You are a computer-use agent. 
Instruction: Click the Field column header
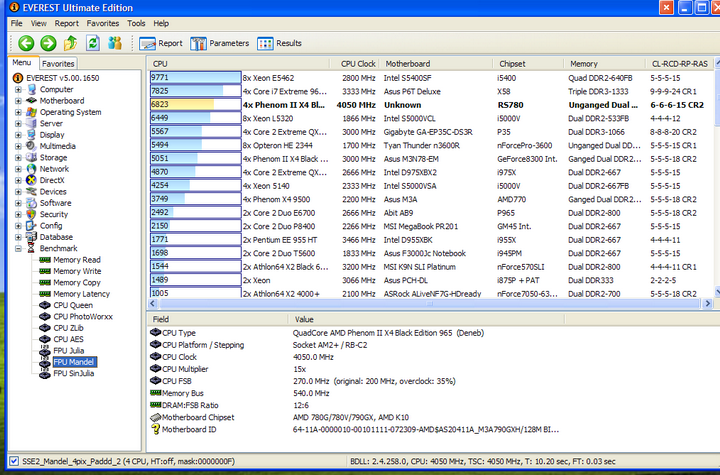coord(217,319)
